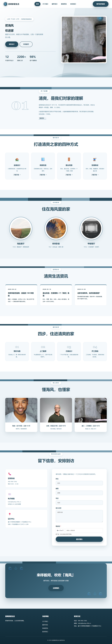Viewport: 112px width, 644px height.
Task: Click the 98% 客户满意度 statistic
Action: [33, 58]
